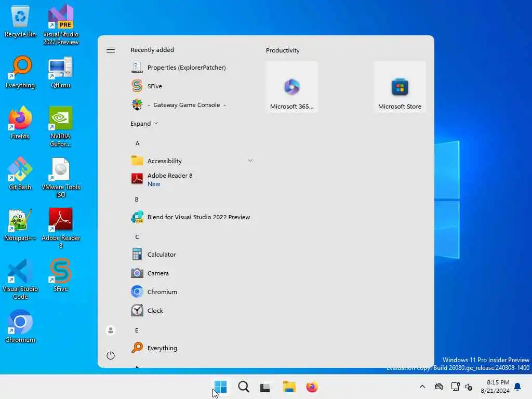Launch Visual Studio Code desktop shortcut
Image resolution: width=532 pixels, height=399 pixels.
point(20,279)
